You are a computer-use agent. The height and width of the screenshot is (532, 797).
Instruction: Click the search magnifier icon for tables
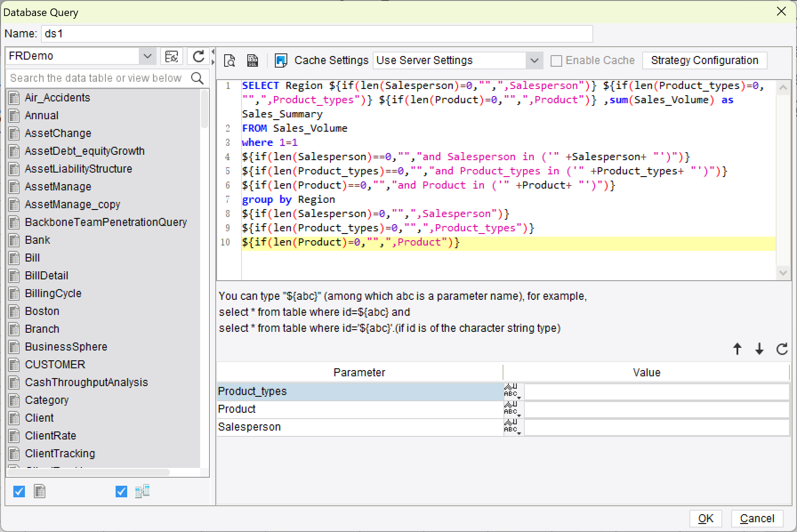pos(197,78)
